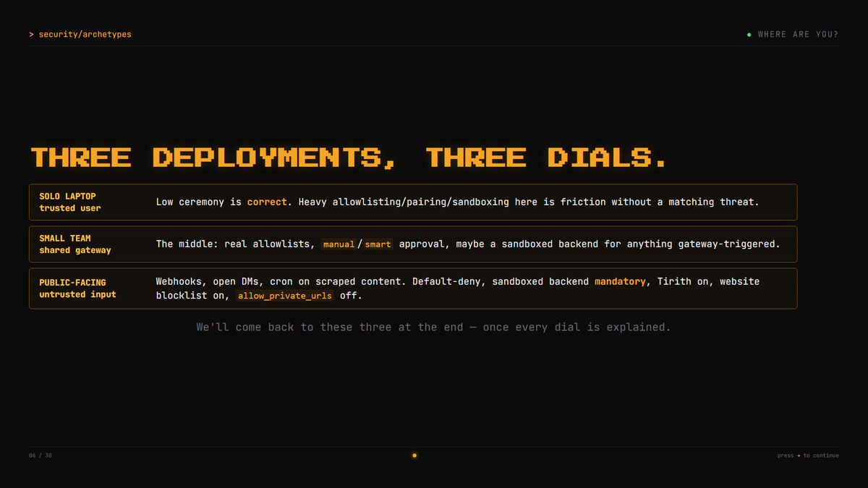Click the 'smart' code tag
Screen dimensions: 868x488
tap(378, 244)
